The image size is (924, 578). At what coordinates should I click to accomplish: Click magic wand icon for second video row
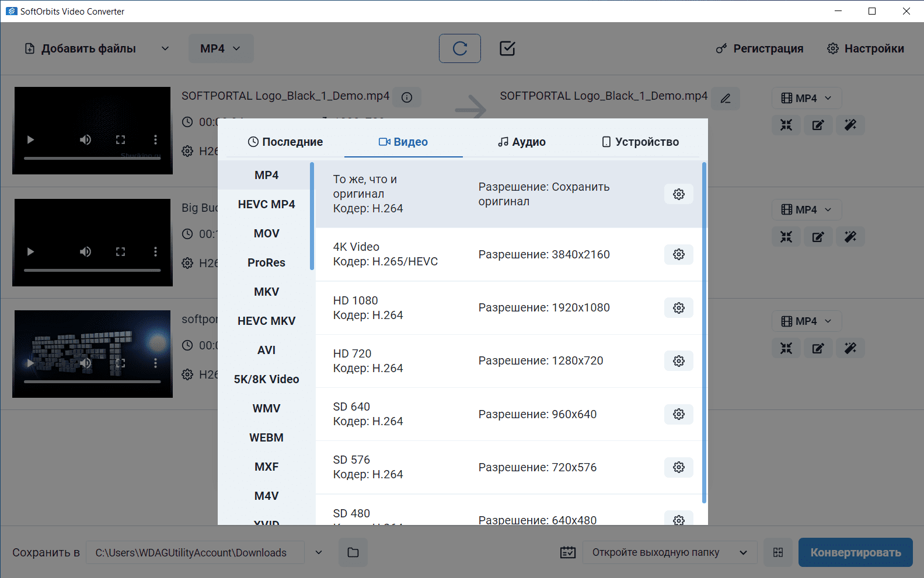850,237
